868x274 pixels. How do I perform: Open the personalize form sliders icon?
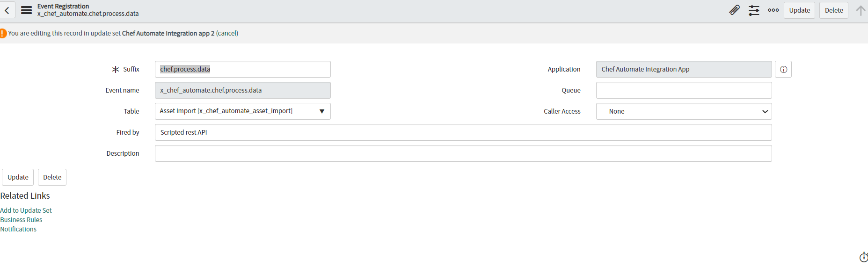point(754,10)
